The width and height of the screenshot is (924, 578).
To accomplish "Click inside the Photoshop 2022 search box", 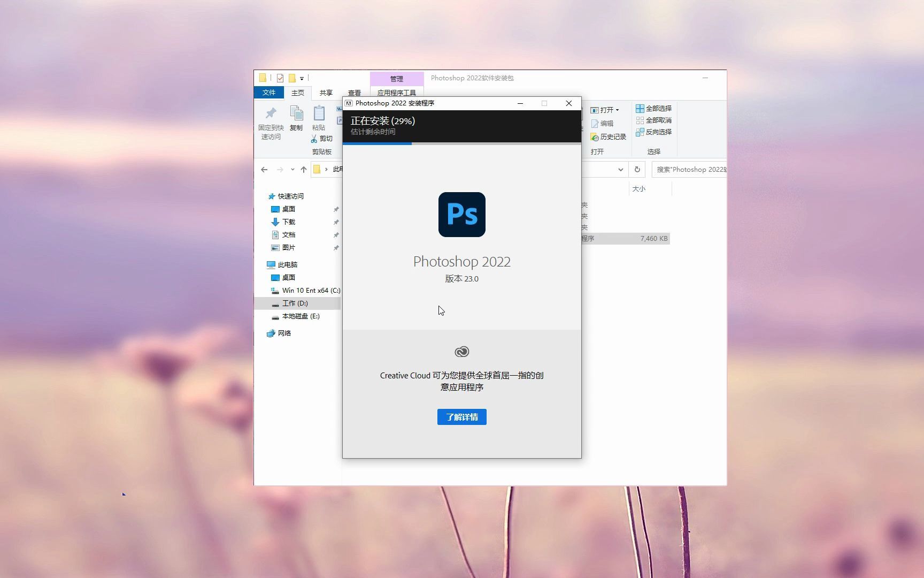I will (690, 169).
